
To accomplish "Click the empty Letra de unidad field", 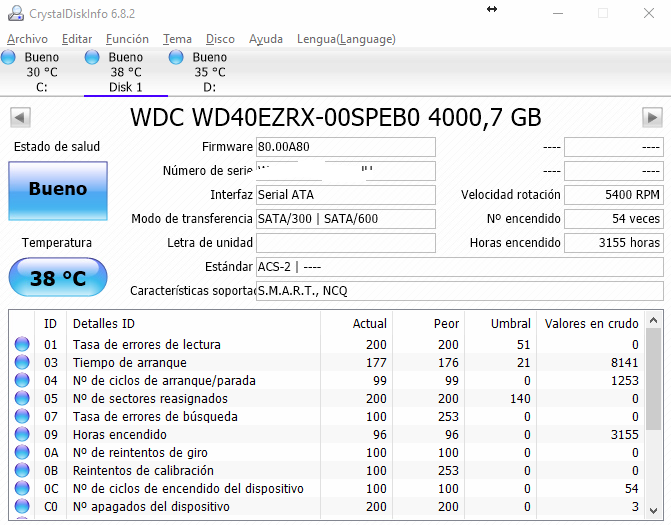I will click(346, 243).
